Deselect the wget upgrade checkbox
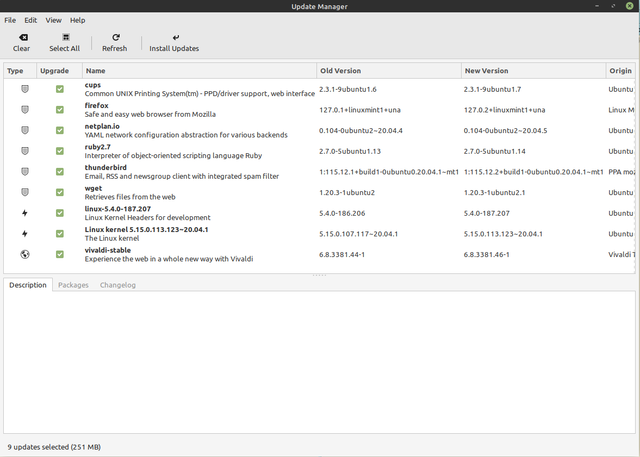This screenshot has width=640, height=457. point(60,192)
